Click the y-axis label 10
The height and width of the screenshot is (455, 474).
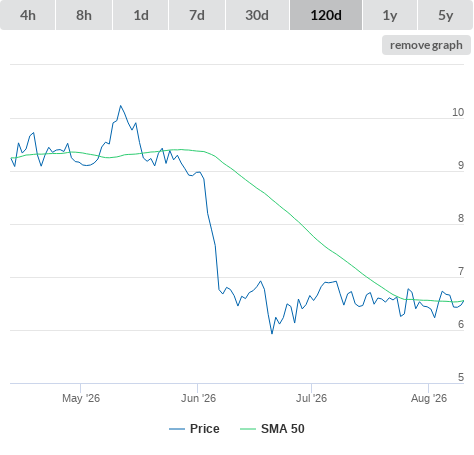pos(458,112)
